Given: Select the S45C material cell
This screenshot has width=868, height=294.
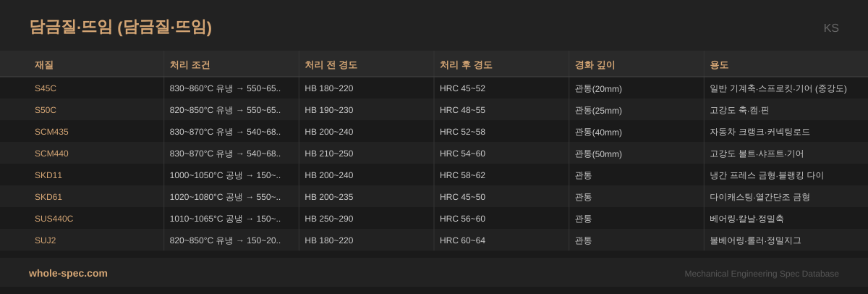Looking at the screenshot, I should pyautogui.click(x=46, y=88).
